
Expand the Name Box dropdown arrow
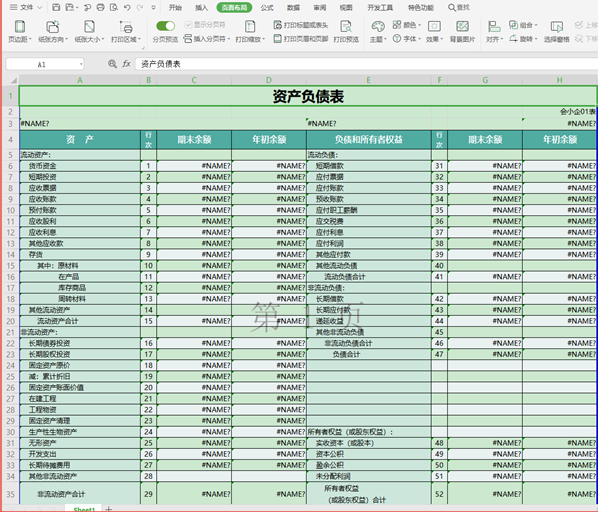coord(81,64)
